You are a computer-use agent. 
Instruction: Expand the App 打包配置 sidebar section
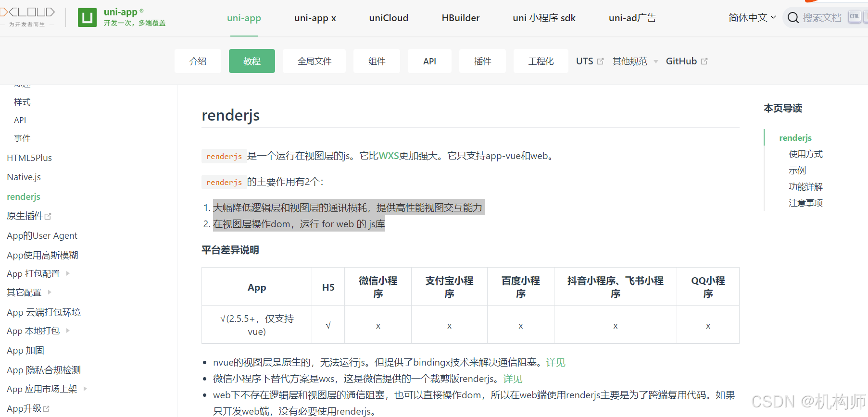[68, 273]
